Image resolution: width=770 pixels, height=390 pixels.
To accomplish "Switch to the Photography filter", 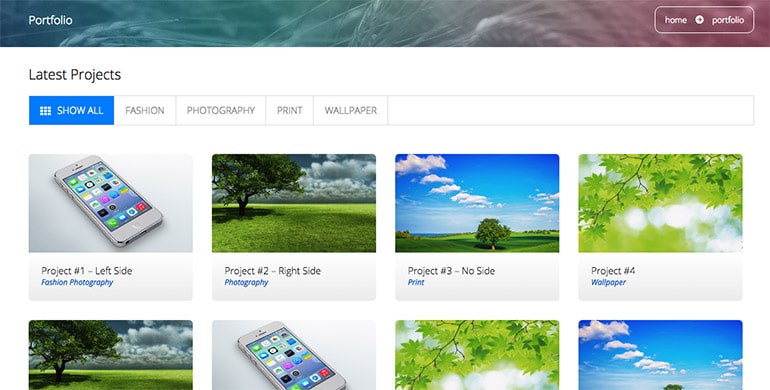I will [x=220, y=111].
